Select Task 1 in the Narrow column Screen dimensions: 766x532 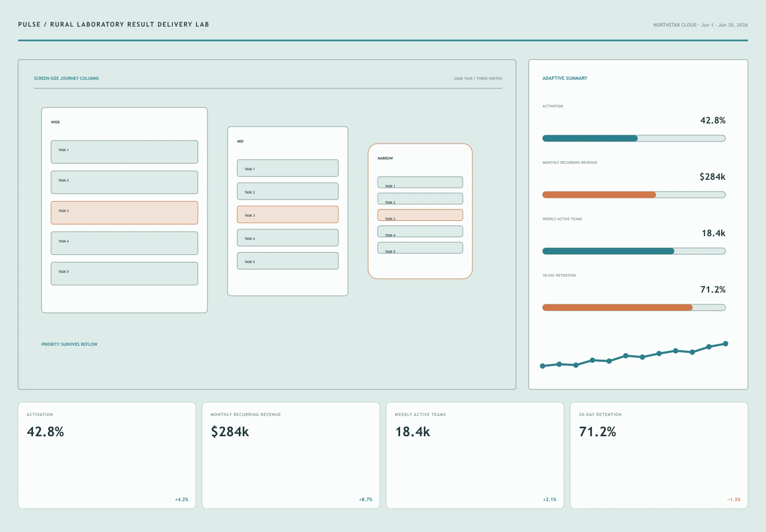420,182
